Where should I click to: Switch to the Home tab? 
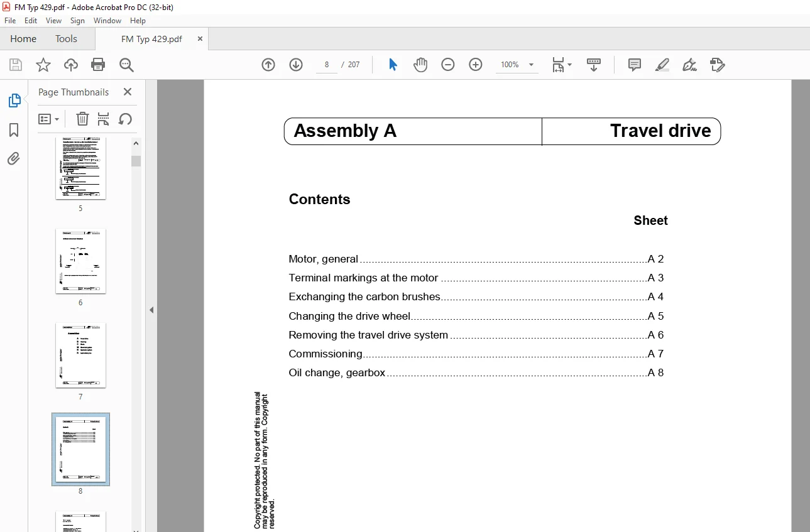point(23,39)
